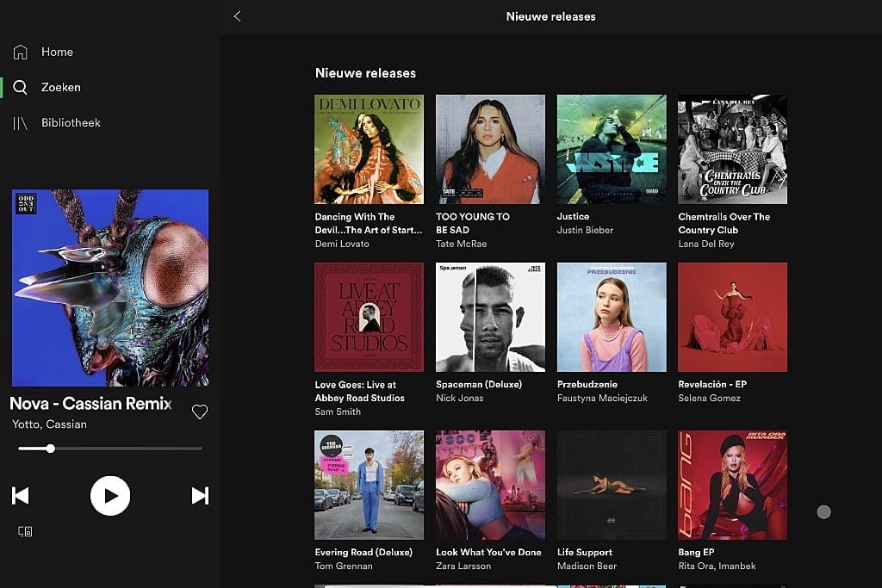Open the Nova now-playing album artwork
882x588 pixels.
click(110, 288)
